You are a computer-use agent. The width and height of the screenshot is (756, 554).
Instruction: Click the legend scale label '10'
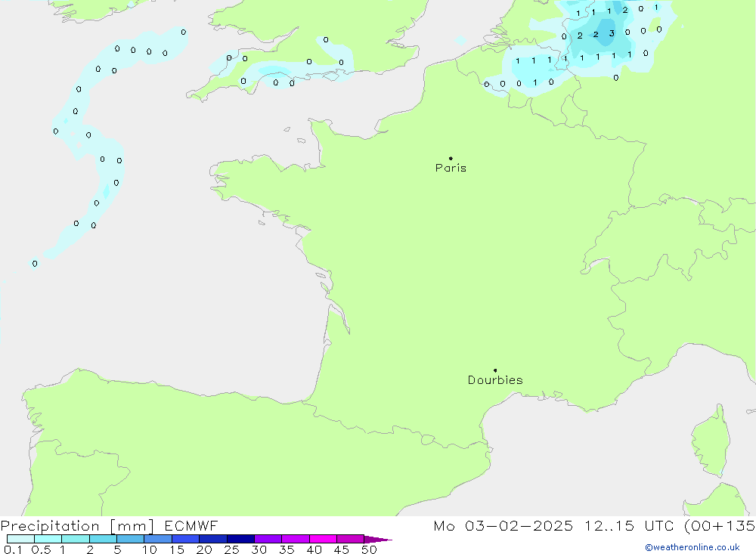(150, 549)
